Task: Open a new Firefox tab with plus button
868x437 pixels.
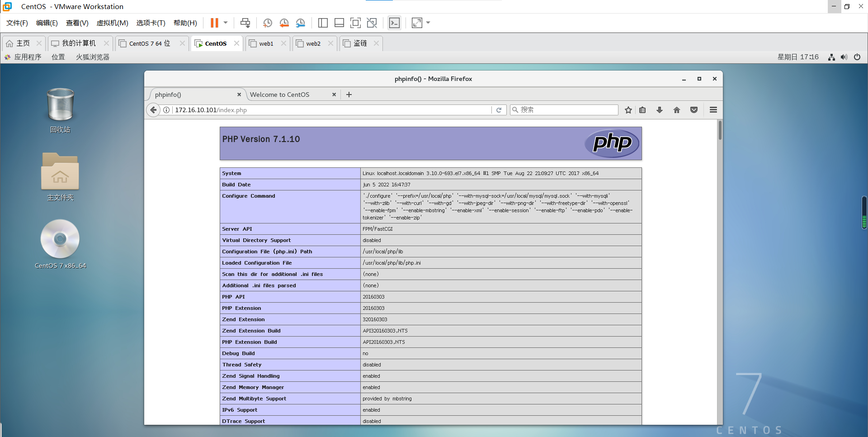Action: click(x=349, y=95)
